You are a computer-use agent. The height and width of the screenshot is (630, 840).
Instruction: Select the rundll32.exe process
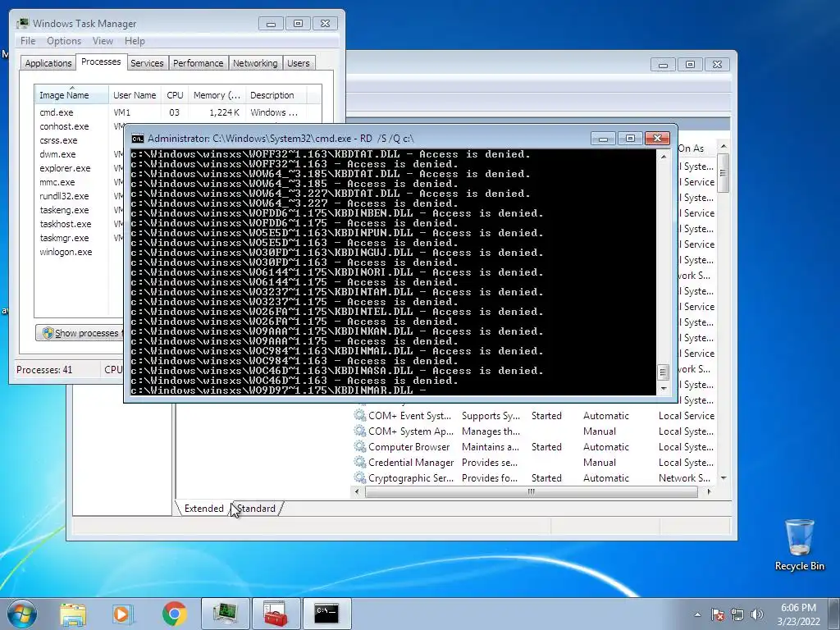click(x=64, y=196)
